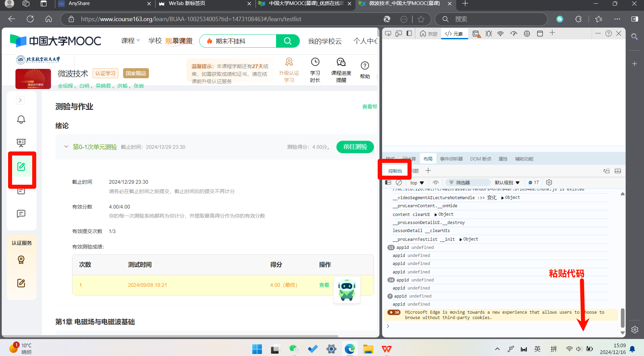Viewport: 644px width, 356px height.
Task: Open the Sources bug icon tool
Action: [489, 34]
